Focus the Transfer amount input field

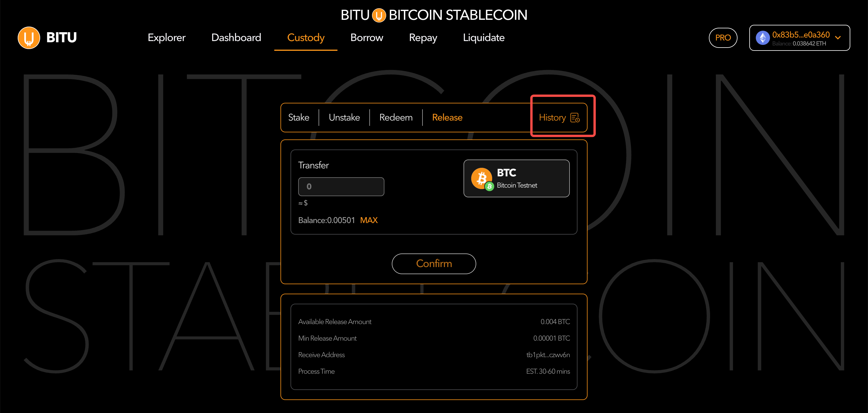pos(341,187)
